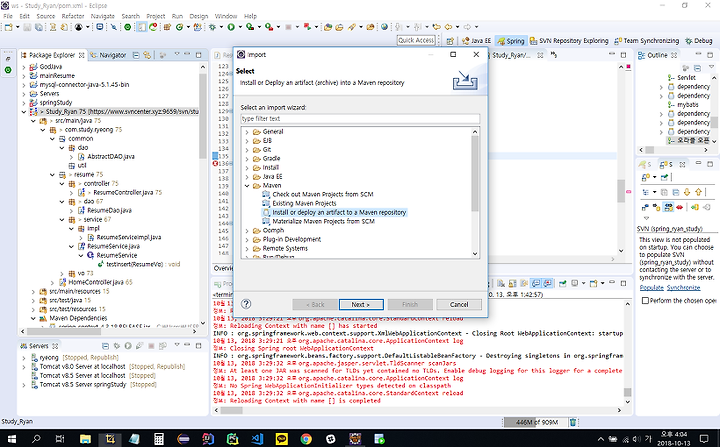
Task: Expand the GodJava project
Action: coord(24,67)
